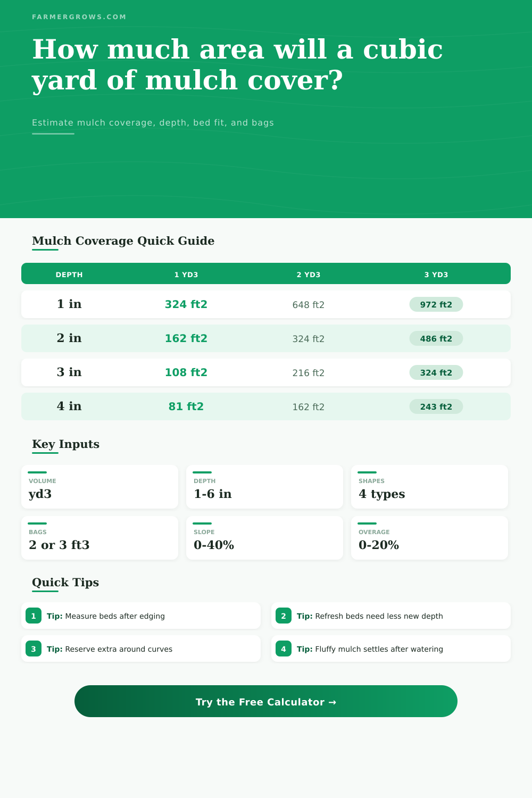Select tip badge number 4

[x=284, y=649]
